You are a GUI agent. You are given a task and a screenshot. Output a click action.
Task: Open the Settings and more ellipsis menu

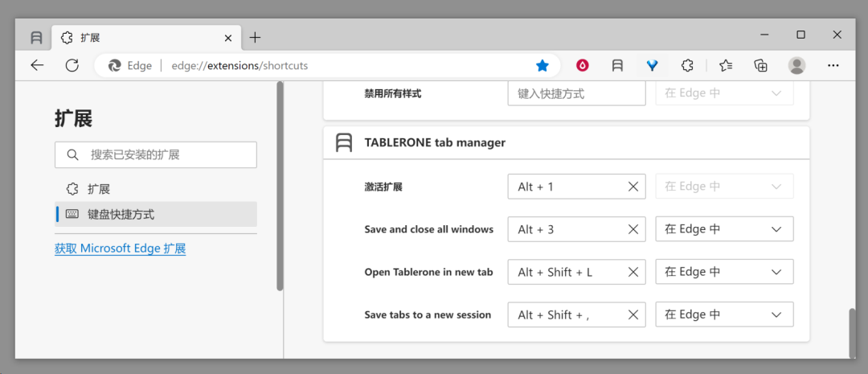coord(833,66)
